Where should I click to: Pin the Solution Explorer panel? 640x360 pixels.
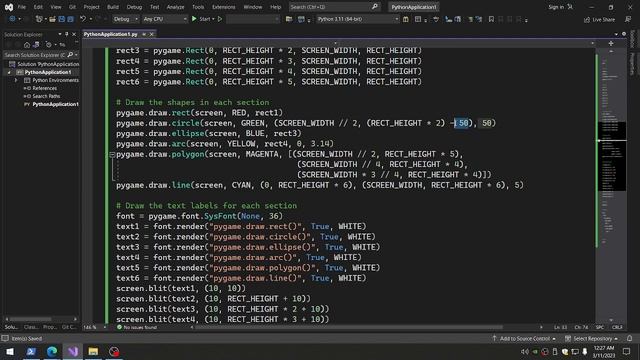(x=67, y=34)
